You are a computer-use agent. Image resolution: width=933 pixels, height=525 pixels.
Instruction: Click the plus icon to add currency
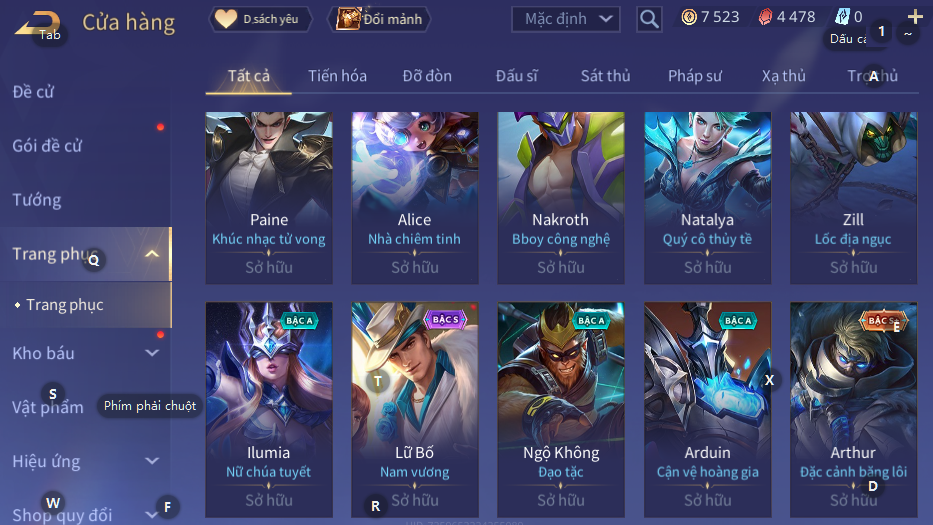[915, 17]
